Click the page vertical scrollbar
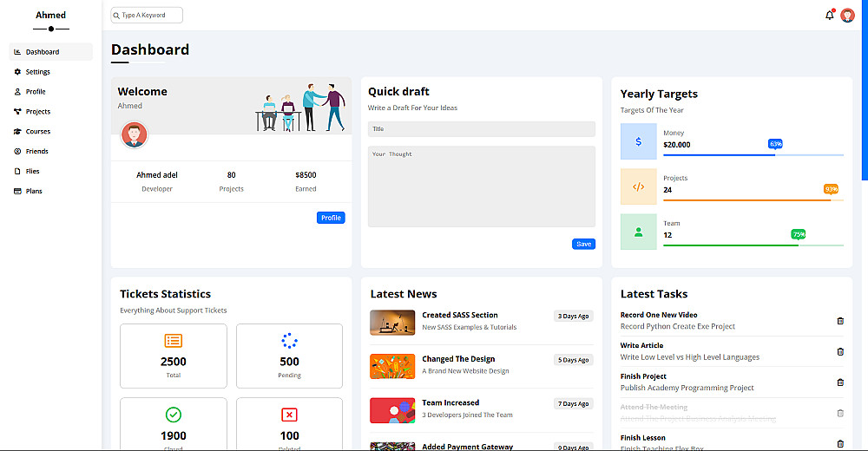 pyautogui.click(x=865, y=89)
